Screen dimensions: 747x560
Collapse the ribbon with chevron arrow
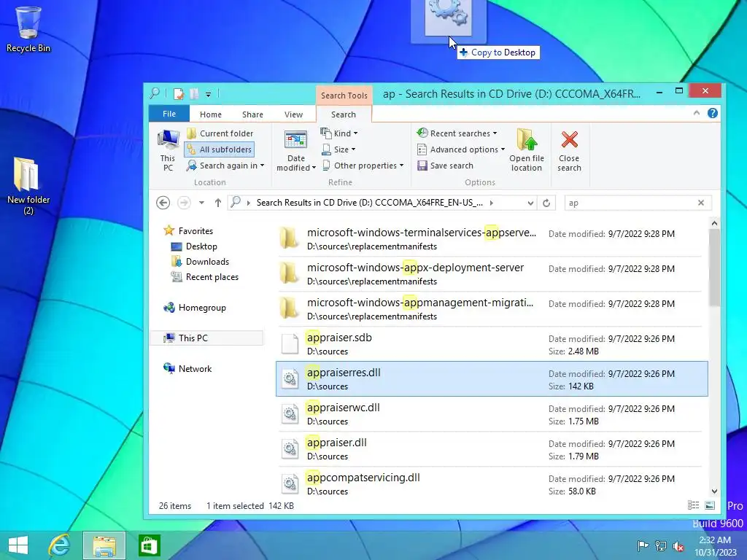coord(697,113)
